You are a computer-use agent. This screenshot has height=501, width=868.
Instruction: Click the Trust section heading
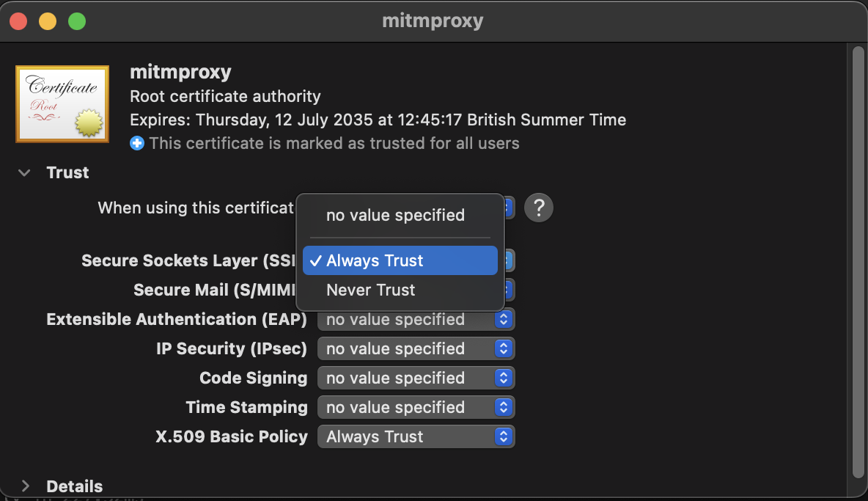[x=67, y=172]
